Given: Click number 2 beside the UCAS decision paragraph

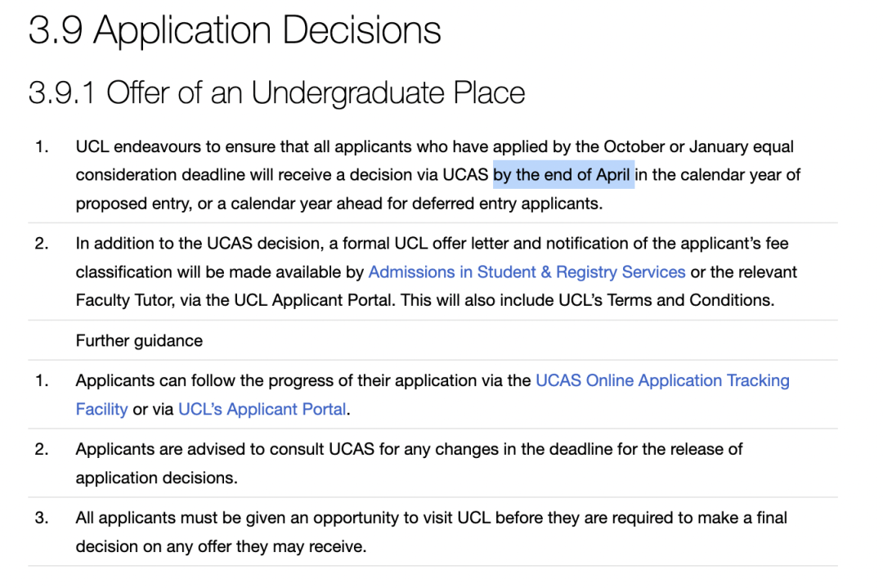Looking at the screenshot, I should (x=42, y=244).
